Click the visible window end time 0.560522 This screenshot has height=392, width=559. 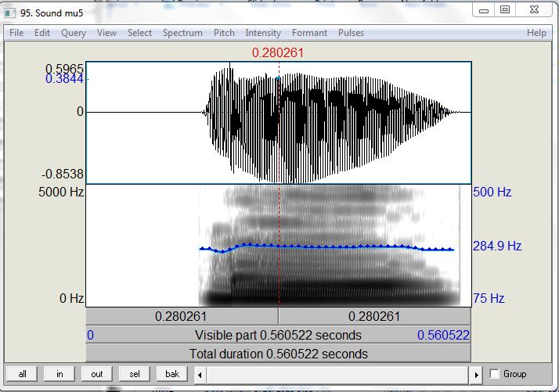pos(443,335)
